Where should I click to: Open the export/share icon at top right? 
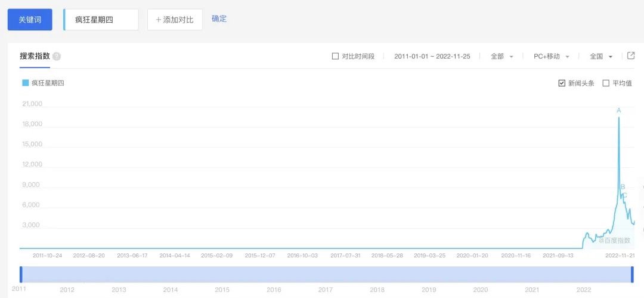coord(631,56)
